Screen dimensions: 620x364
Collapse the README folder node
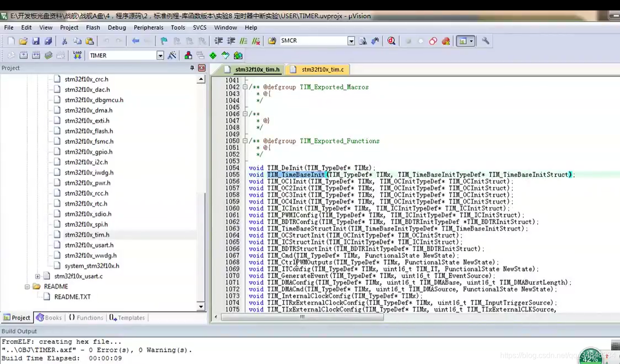pyautogui.click(x=27, y=286)
